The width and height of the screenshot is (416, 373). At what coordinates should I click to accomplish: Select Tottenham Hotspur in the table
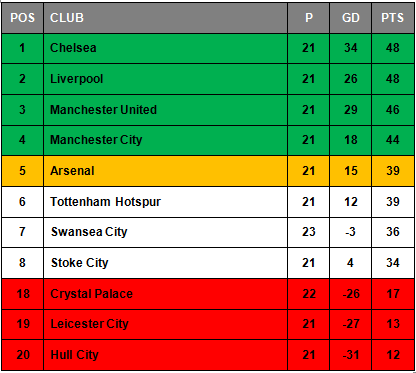[x=165, y=202]
